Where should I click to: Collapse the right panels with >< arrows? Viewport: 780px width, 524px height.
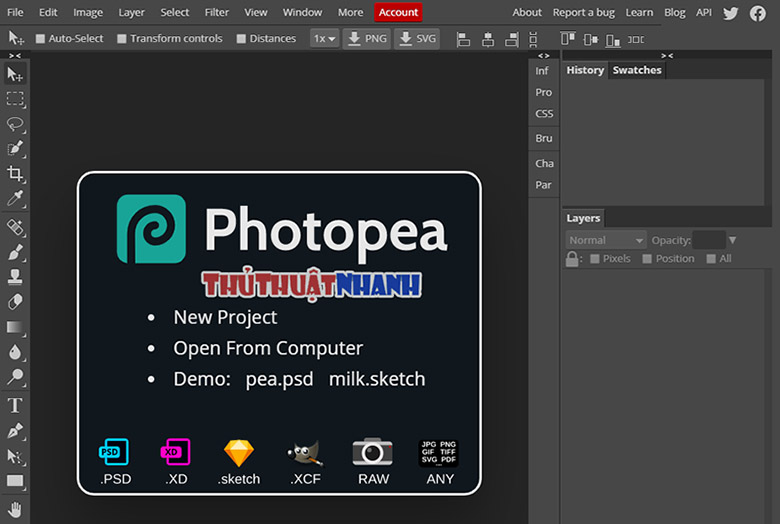point(667,55)
